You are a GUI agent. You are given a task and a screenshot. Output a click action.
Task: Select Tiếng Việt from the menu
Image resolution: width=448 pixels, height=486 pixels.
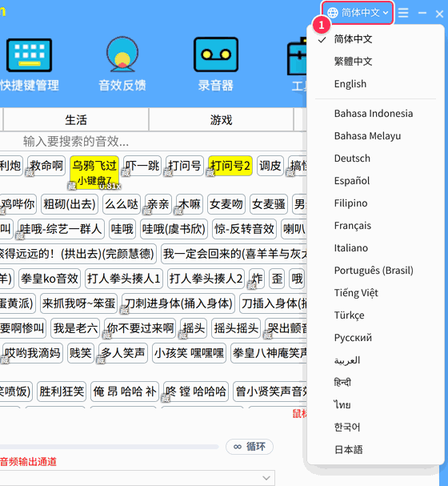(x=356, y=293)
